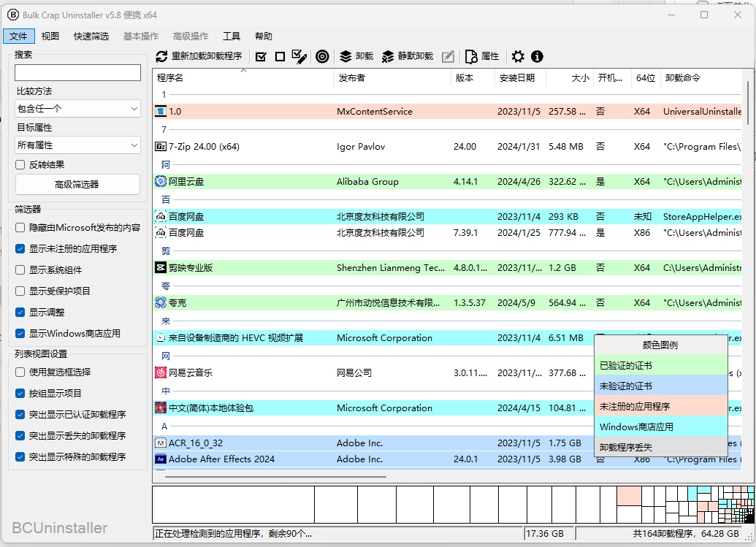
Task: Toggle the 显示系统组件 checkbox
Action: [x=20, y=270]
